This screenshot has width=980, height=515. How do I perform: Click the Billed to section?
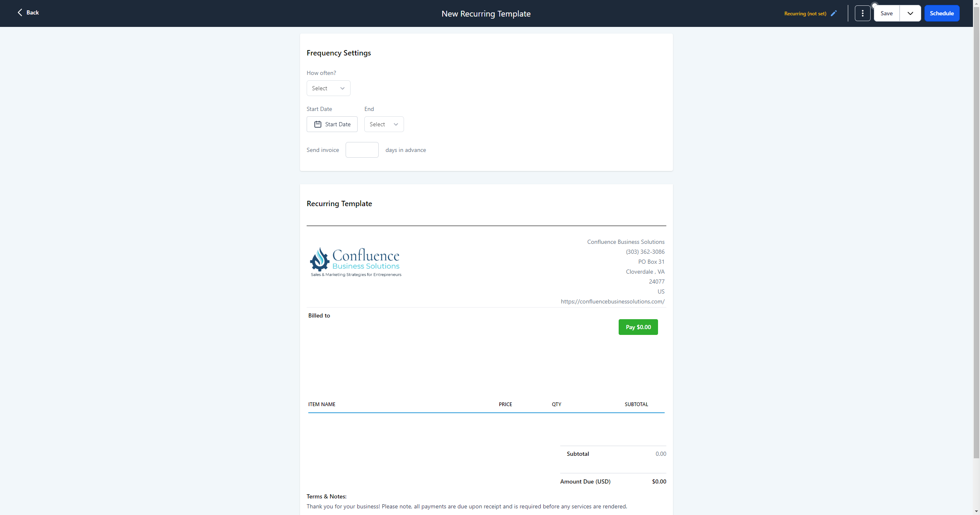(319, 315)
